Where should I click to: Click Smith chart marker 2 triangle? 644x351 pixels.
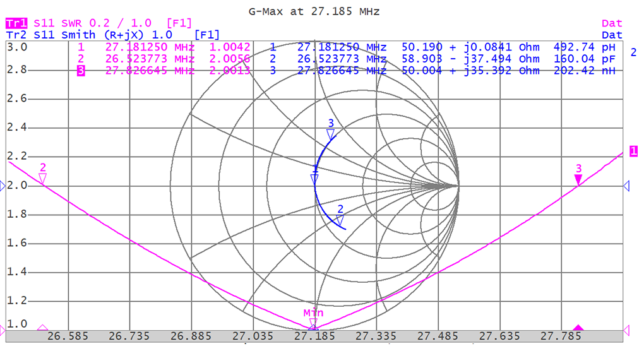(340, 220)
